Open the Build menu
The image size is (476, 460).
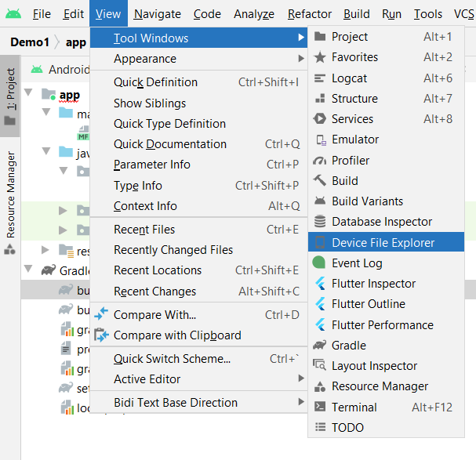tap(357, 14)
